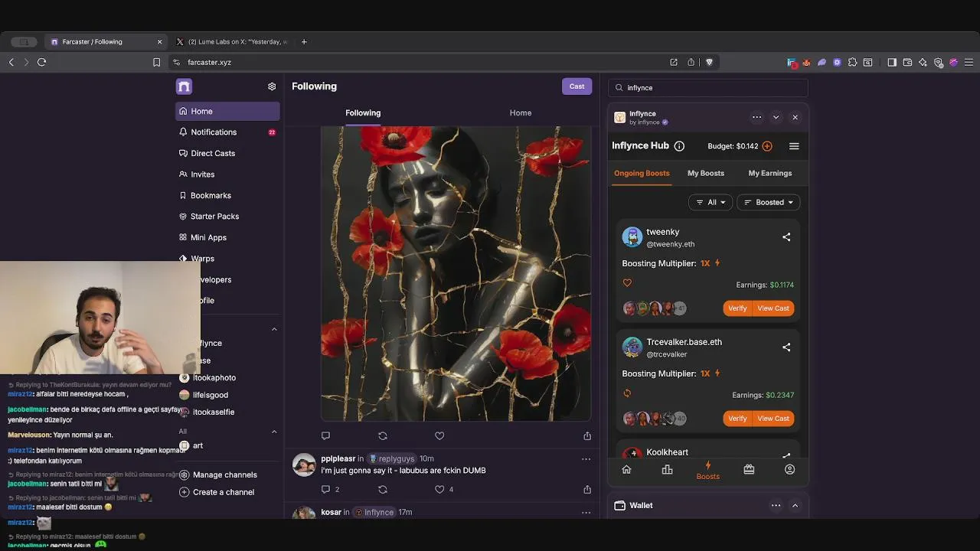Switch to the Home feed tab
Screen dimensions: 980x551
click(x=521, y=112)
